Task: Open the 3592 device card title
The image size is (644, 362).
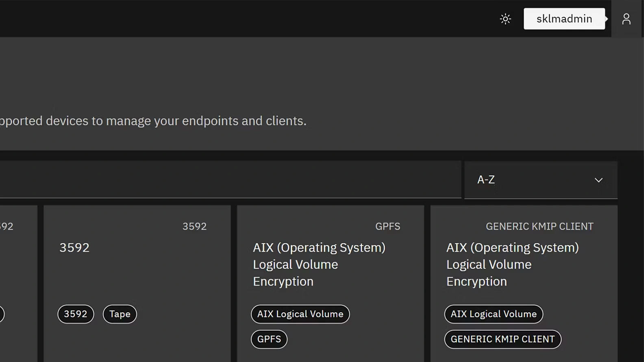Action: [x=74, y=247]
